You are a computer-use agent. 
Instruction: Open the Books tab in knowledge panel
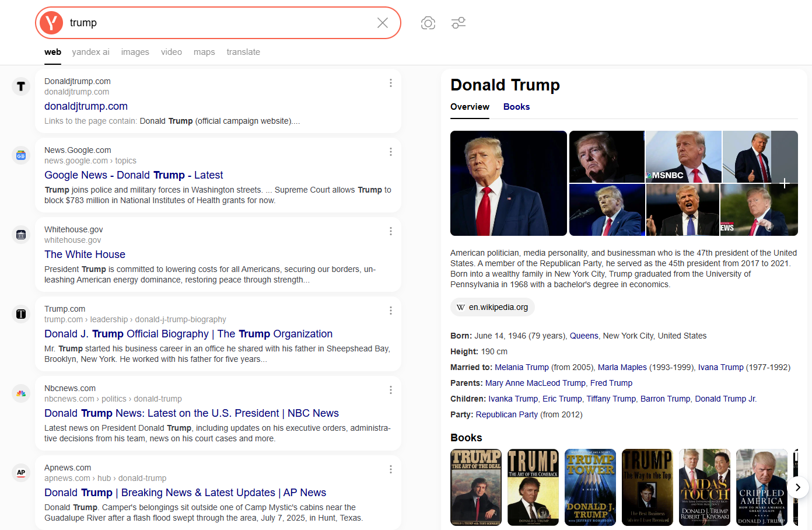tap(516, 107)
